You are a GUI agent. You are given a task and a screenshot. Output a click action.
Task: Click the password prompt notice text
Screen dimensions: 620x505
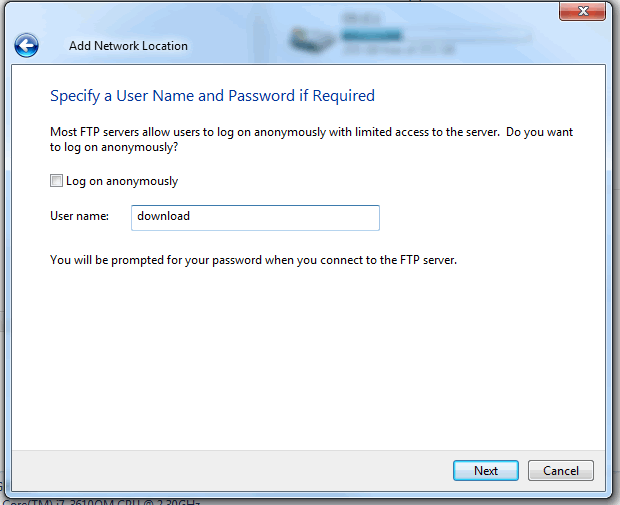click(x=253, y=260)
